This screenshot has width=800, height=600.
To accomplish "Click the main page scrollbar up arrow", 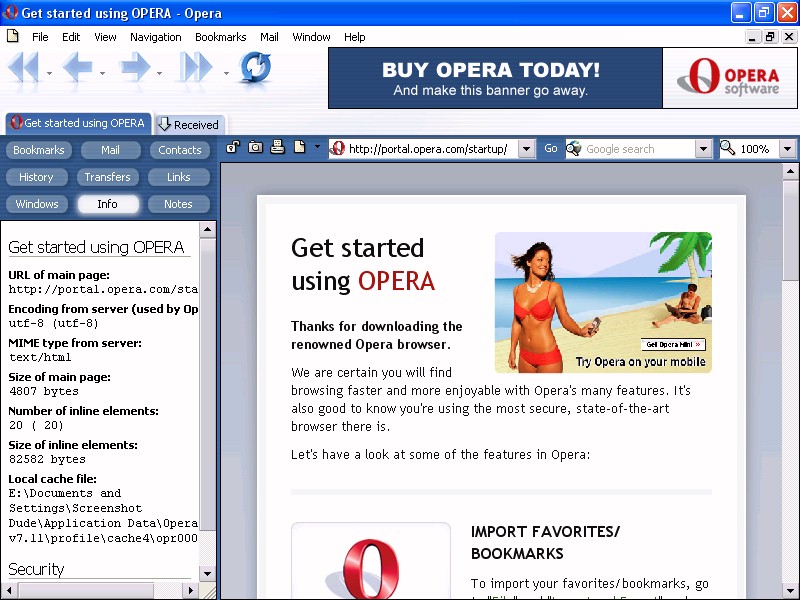I will point(790,171).
